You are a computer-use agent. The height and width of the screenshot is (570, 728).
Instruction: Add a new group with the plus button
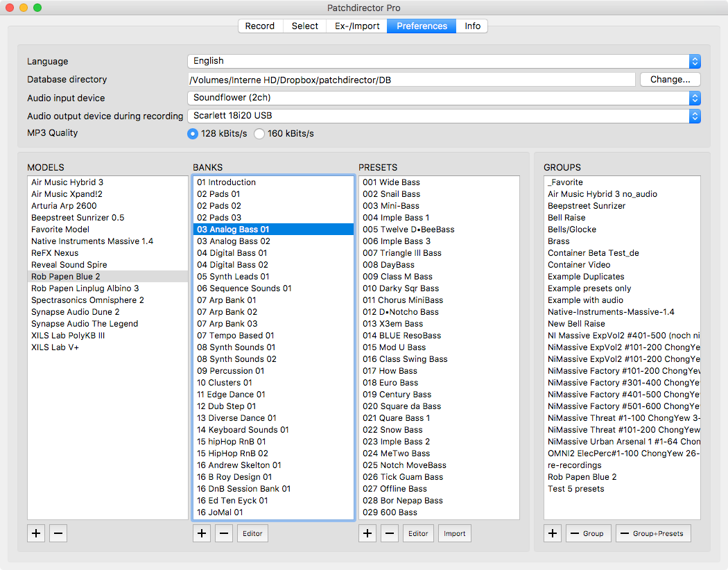pyautogui.click(x=553, y=533)
